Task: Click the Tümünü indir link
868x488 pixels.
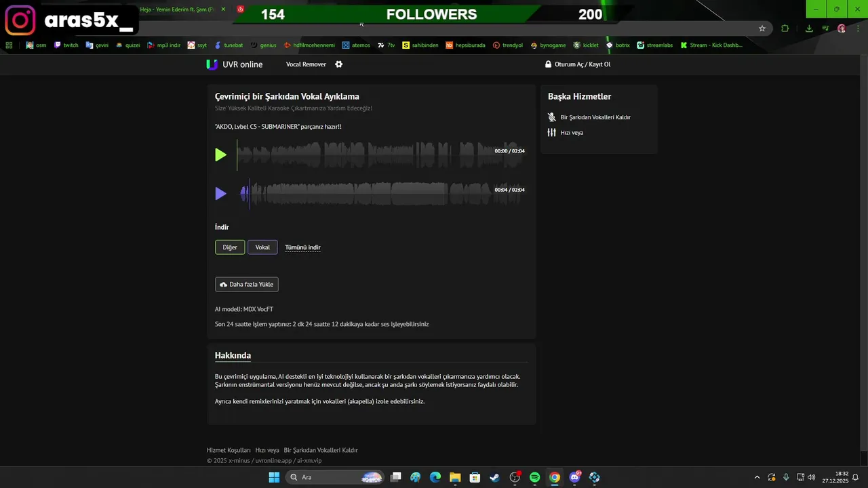Action: click(x=302, y=247)
